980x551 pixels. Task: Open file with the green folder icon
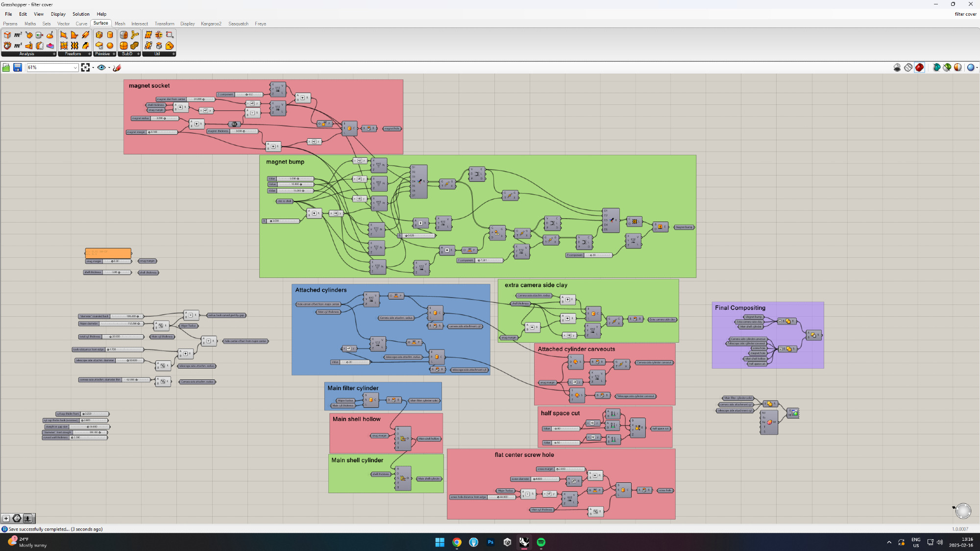(6, 68)
